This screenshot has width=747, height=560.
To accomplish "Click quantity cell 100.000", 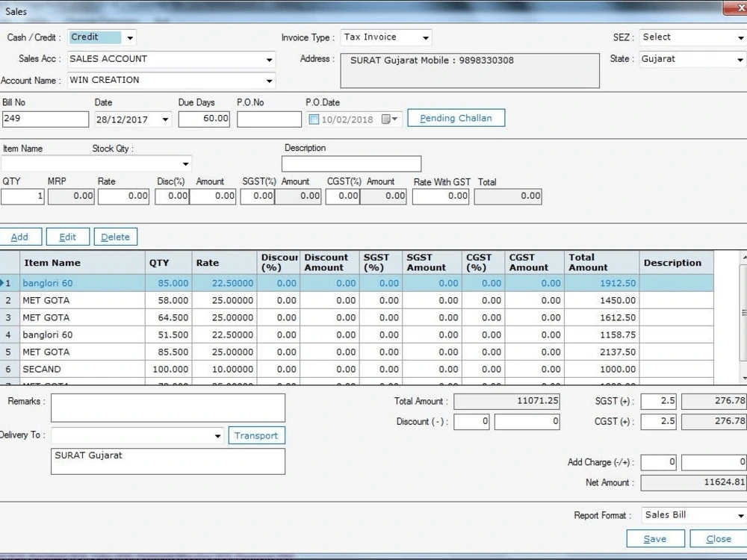I will pos(169,369).
